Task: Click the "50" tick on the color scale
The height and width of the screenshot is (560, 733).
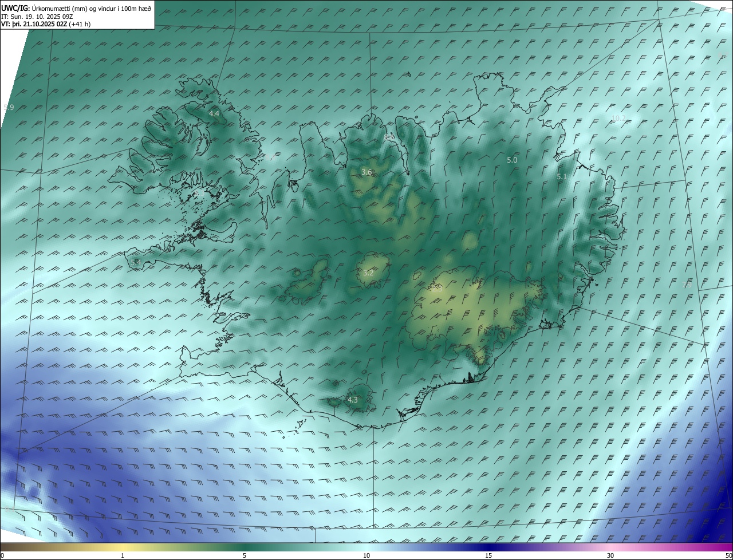Action: pyautogui.click(x=728, y=555)
